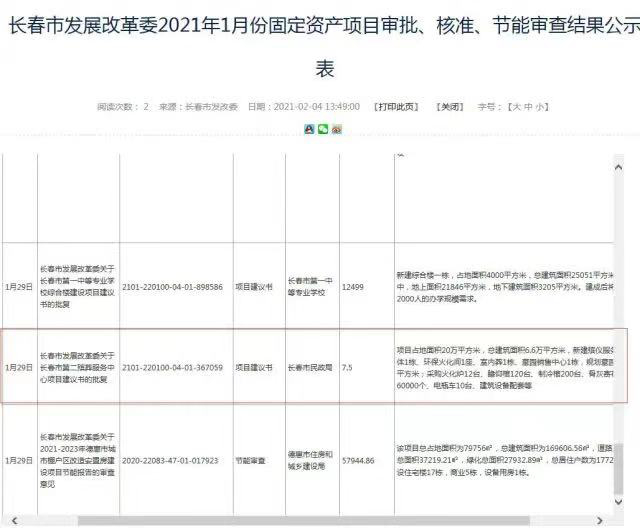Click title 德惠市城市棚户区改造安置房建设项目节能报告
The height and width of the screenshot is (531, 640).
point(77,460)
